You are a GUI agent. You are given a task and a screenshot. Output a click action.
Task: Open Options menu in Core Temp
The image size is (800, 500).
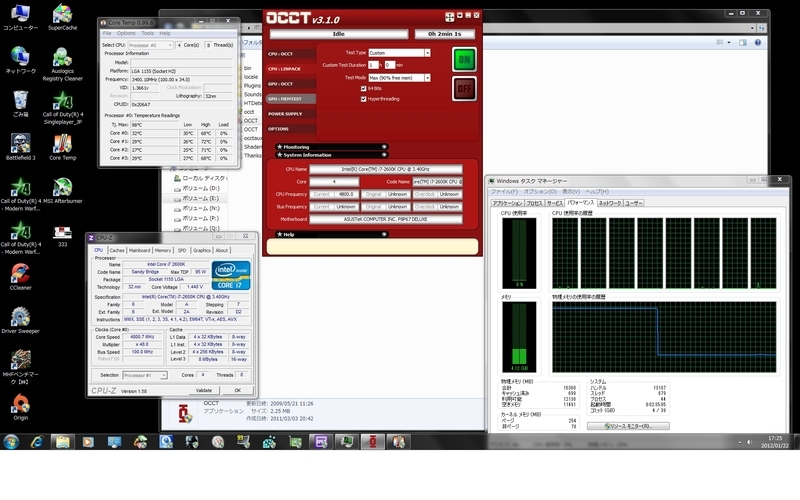[x=126, y=33]
